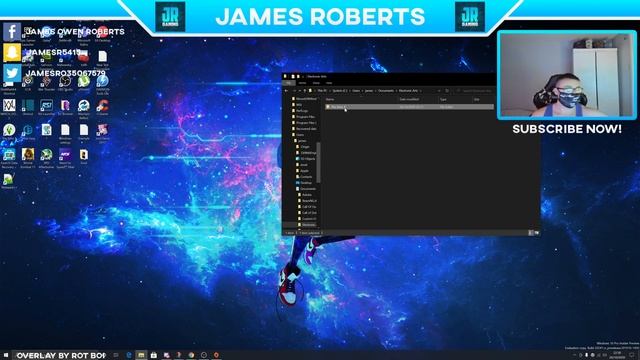Switch to large icons view in status bar
The image size is (640, 360).
click(x=537, y=233)
